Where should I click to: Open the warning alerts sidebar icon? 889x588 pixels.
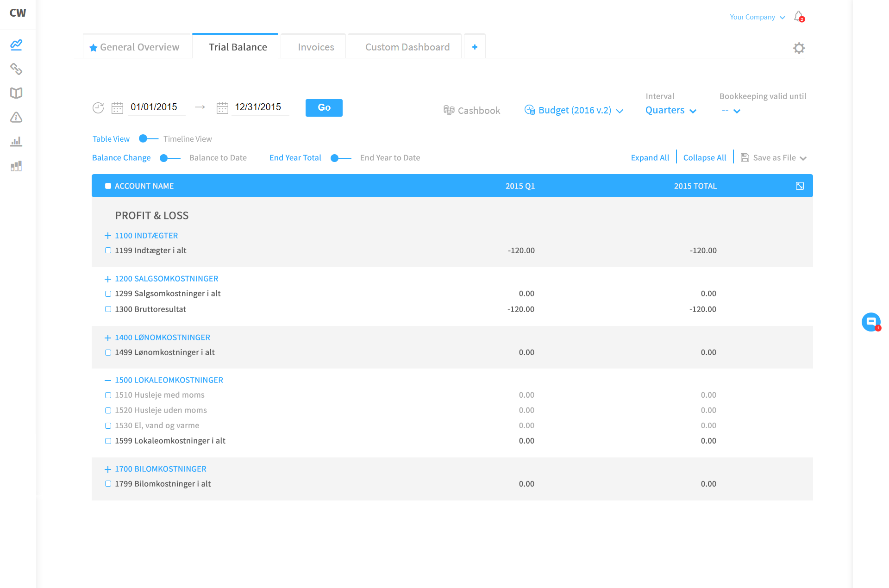point(16,117)
